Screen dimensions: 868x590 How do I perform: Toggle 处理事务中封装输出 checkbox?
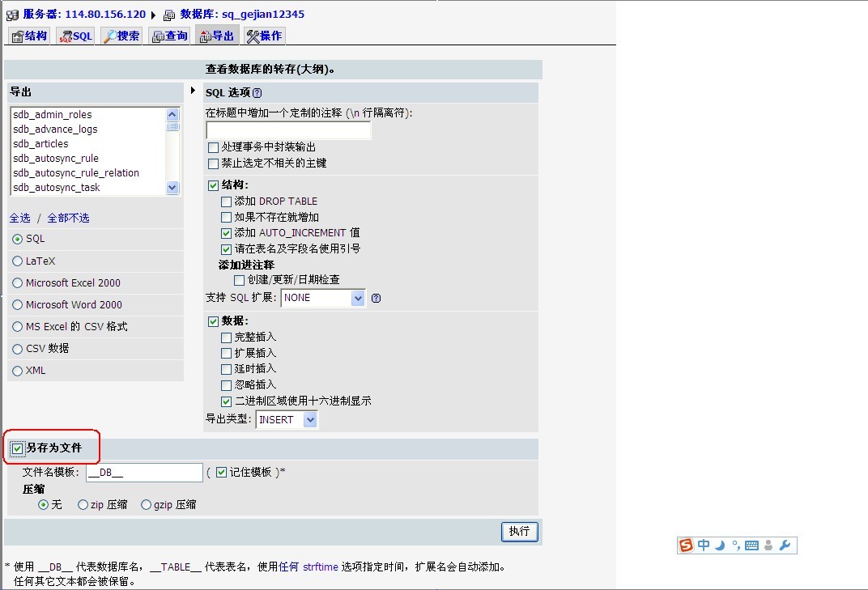pyautogui.click(x=213, y=148)
